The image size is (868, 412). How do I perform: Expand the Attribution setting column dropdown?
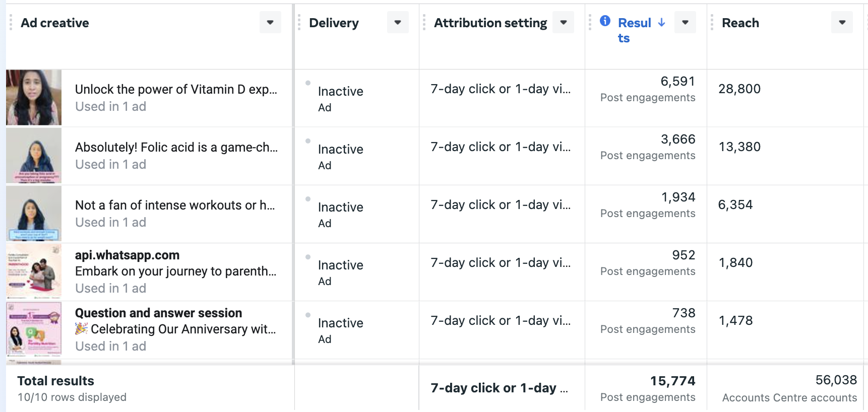563,23
